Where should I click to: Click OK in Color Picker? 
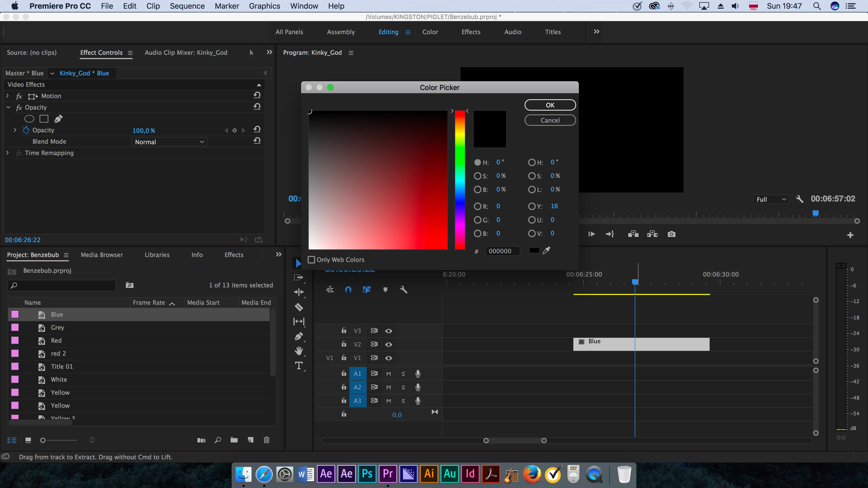(550, 105)
